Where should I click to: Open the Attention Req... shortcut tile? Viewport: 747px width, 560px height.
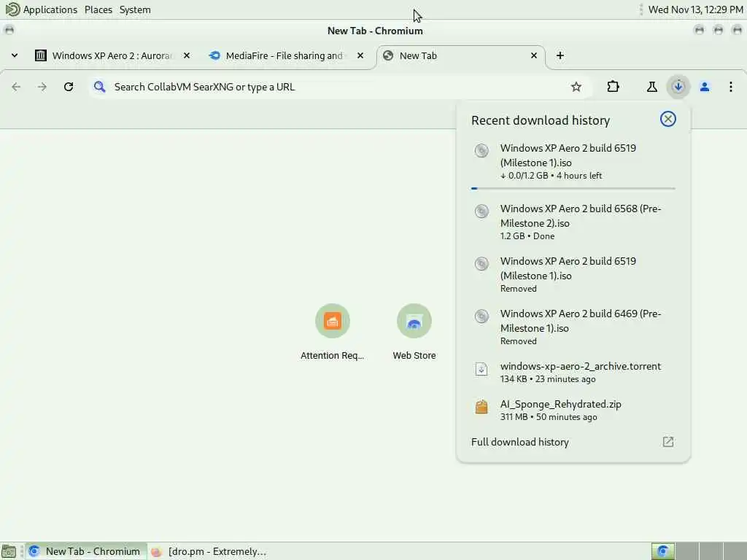pos(333,332)
